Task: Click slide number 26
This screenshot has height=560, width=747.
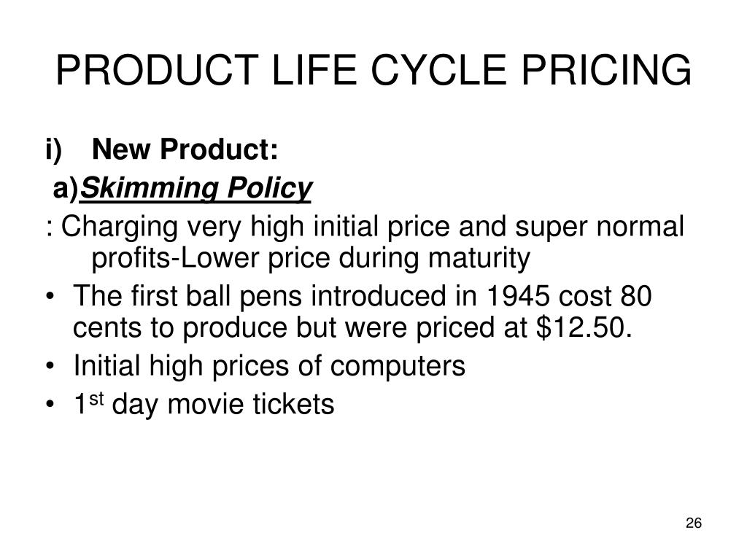Action: [694, 523]
